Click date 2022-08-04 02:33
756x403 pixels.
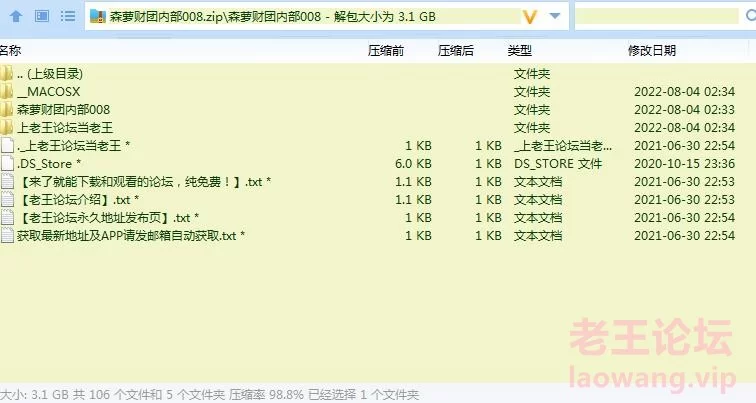tap(685, 109)
